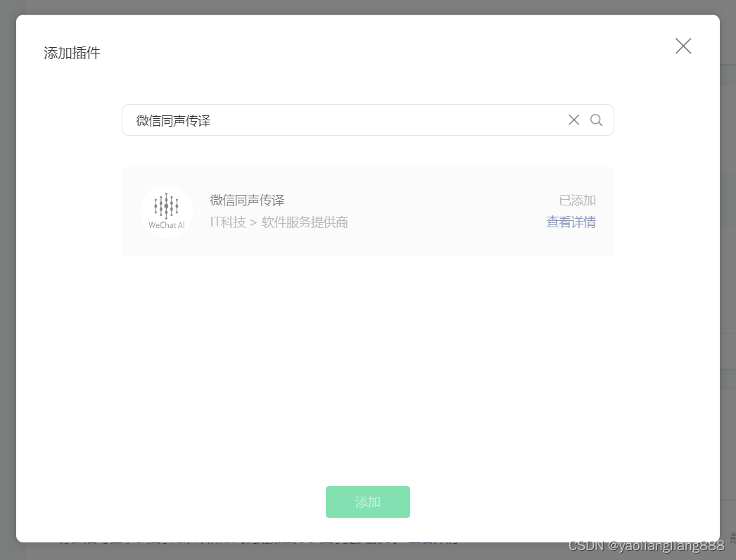Click the green 添加 button
736x560 pixels.
367,502
